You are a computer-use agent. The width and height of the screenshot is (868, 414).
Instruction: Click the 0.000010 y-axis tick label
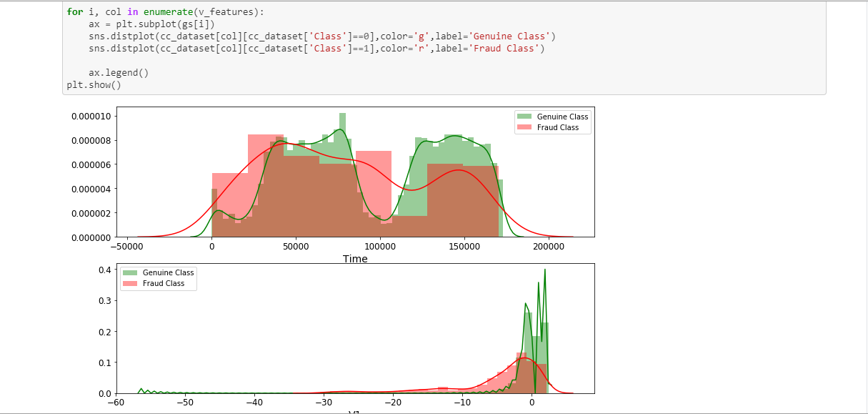(x=90, y=116)
